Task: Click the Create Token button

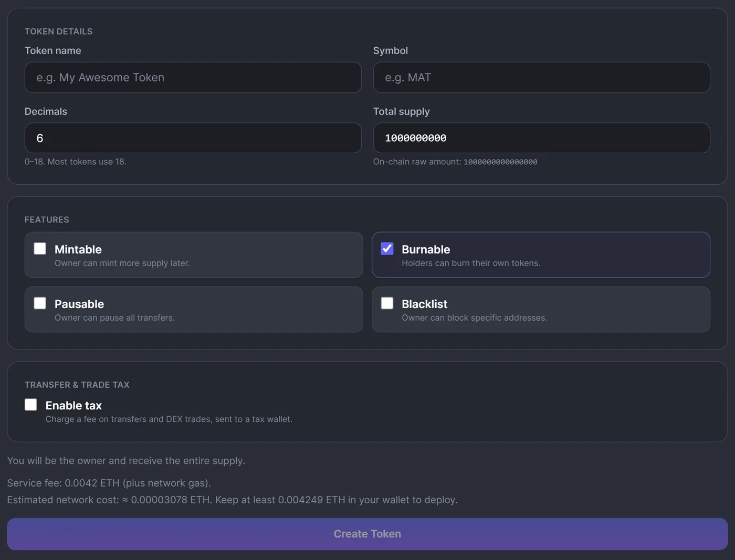Action: click(367, 534)
